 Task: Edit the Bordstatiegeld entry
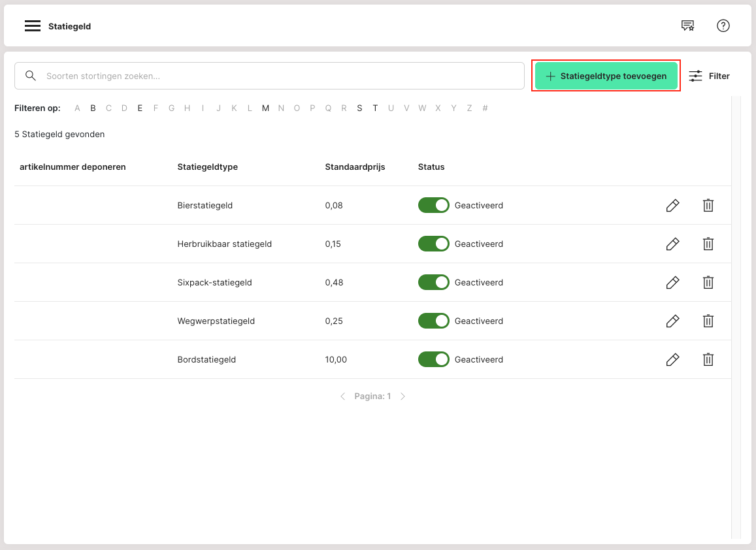(672, 360)
